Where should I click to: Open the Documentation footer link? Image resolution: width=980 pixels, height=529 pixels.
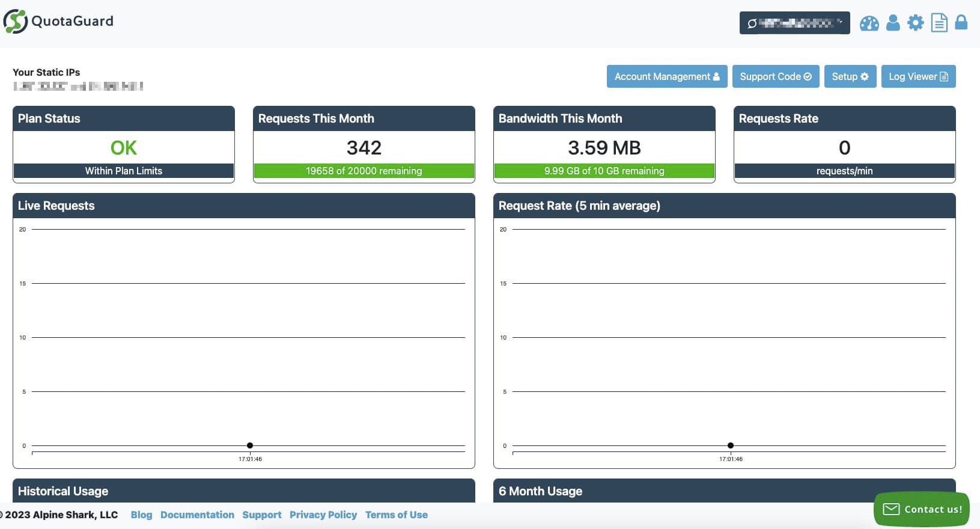197,515
